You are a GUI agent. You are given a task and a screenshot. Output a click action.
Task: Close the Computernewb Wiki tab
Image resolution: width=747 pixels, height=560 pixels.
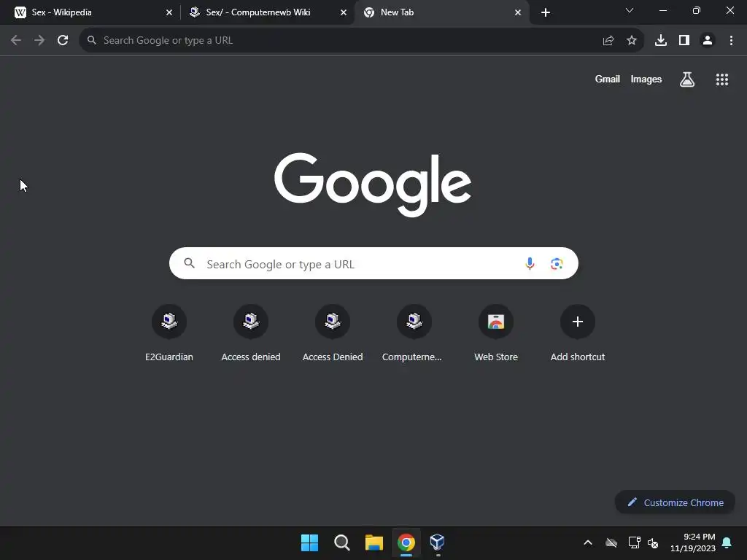[x=344, y=12]
